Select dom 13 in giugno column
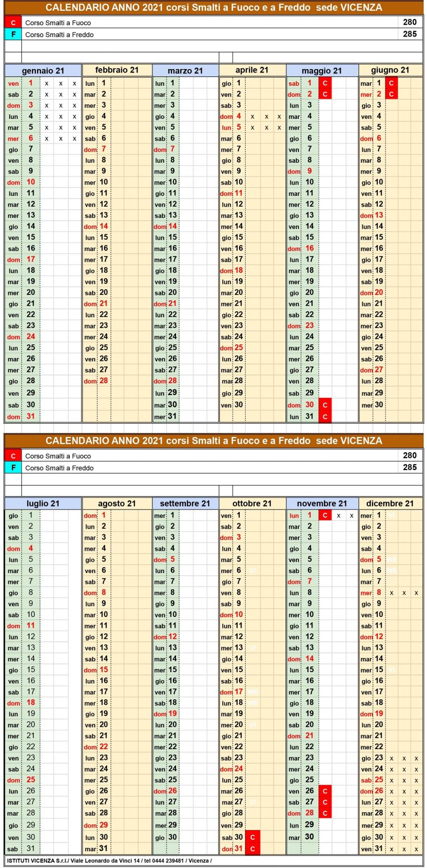 tap(372, 215)
